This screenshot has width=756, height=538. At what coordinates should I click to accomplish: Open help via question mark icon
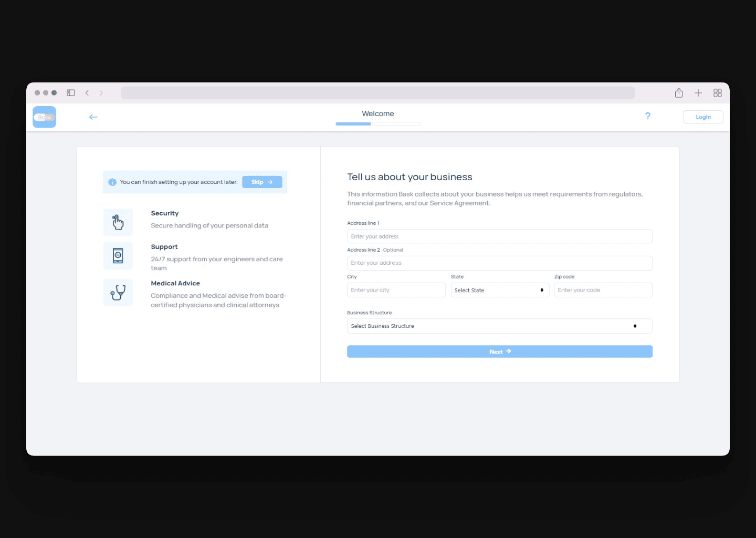coord(648,116)
